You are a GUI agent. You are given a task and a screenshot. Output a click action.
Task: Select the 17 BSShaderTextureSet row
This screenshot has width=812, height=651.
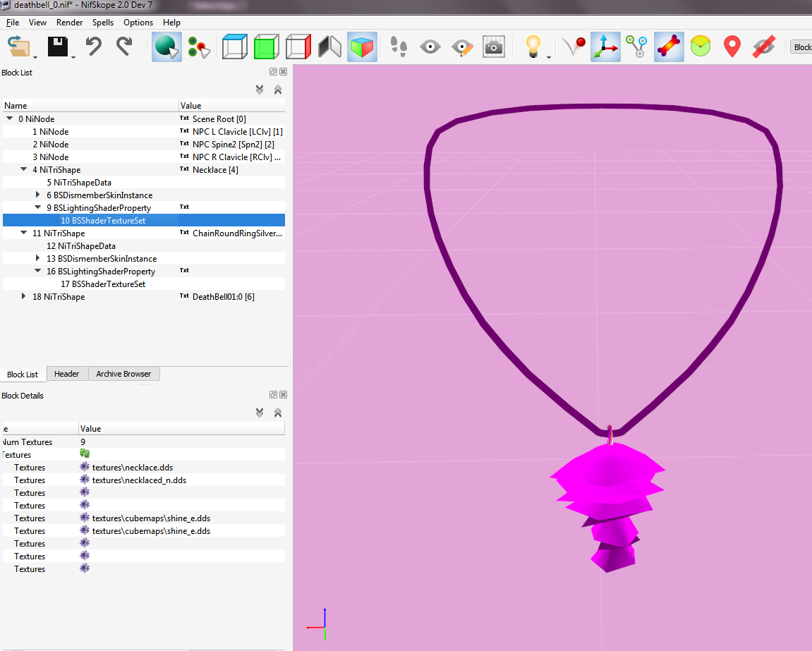pos(144,284)
